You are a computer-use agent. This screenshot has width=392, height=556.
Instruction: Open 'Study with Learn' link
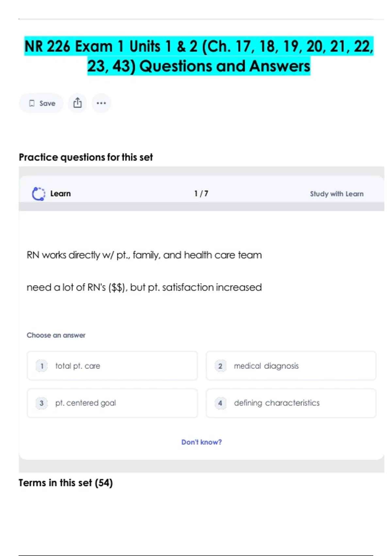(336, 194)
